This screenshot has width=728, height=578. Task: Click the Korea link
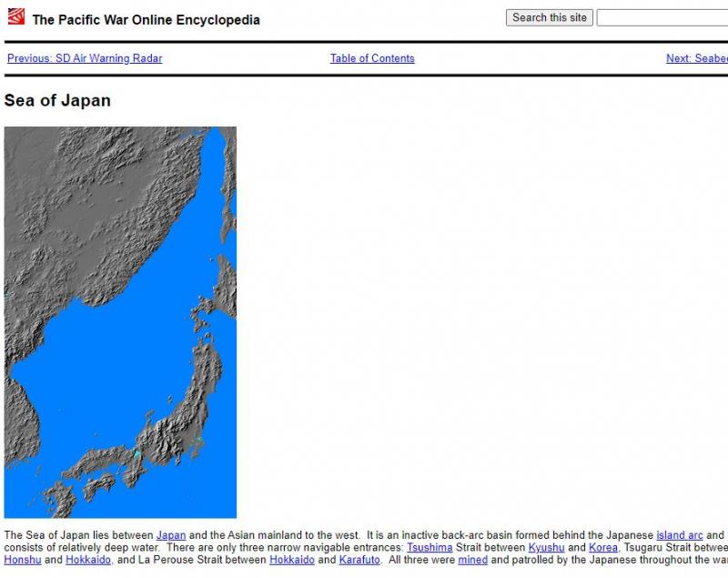(603, 548)
